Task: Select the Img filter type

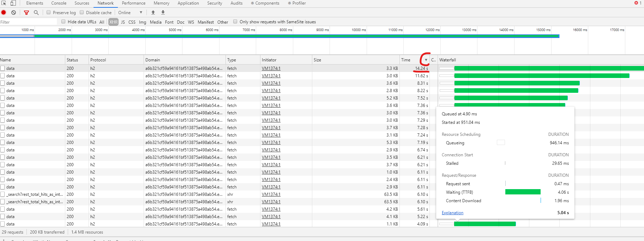Action: click(x=143, y=22)
